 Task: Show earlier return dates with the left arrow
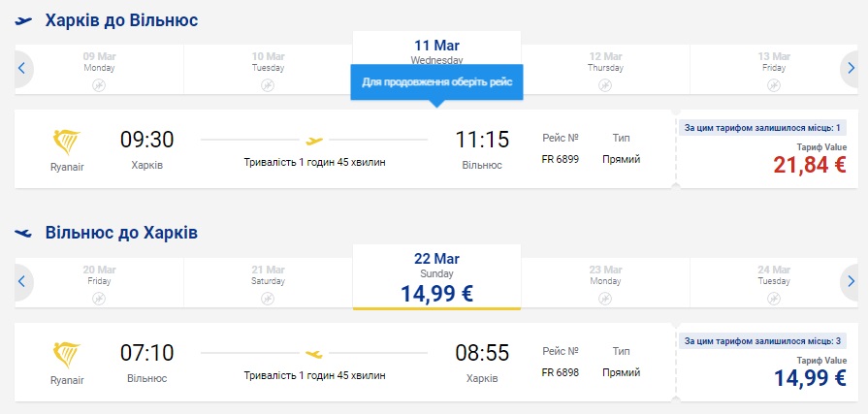pos(22,282)
